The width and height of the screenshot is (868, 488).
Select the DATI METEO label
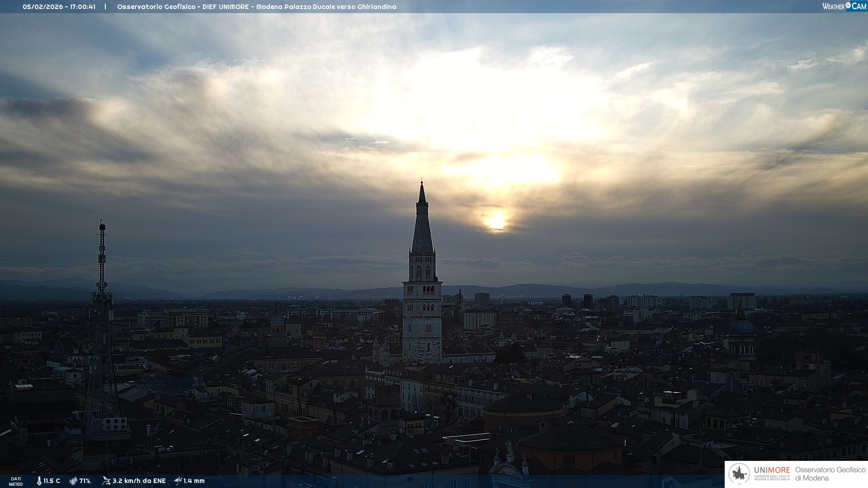coord(16,481)
